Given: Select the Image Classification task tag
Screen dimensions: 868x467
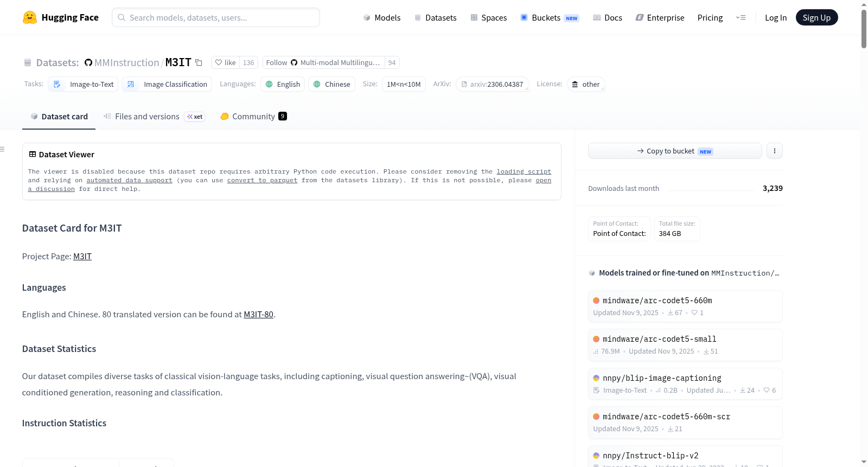Looking at the screenshot, I should pos(167,84).
